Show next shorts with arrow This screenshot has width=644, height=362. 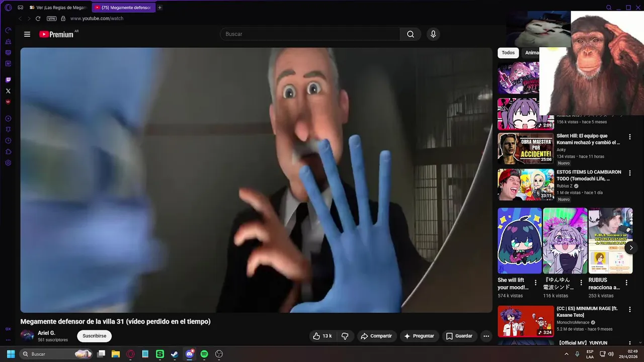pyautogui.click(x=631, y=247)
